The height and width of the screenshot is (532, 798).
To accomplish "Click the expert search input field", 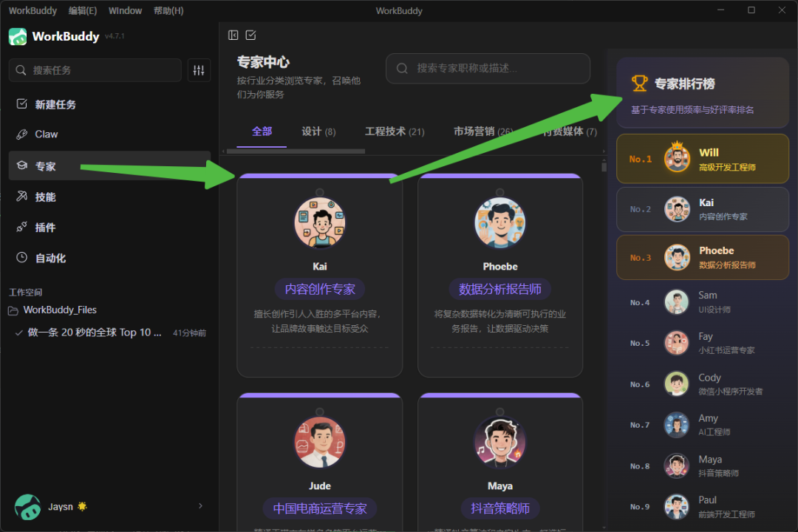I will pos(488,68).
